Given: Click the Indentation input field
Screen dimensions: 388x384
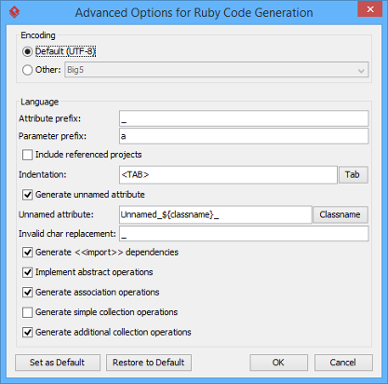Looking at the screenshot, I should 228,175.
